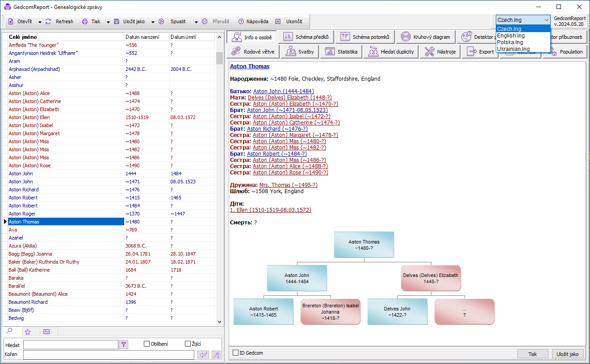Click the magic wand icon beside Kořen

pos(216,355)
